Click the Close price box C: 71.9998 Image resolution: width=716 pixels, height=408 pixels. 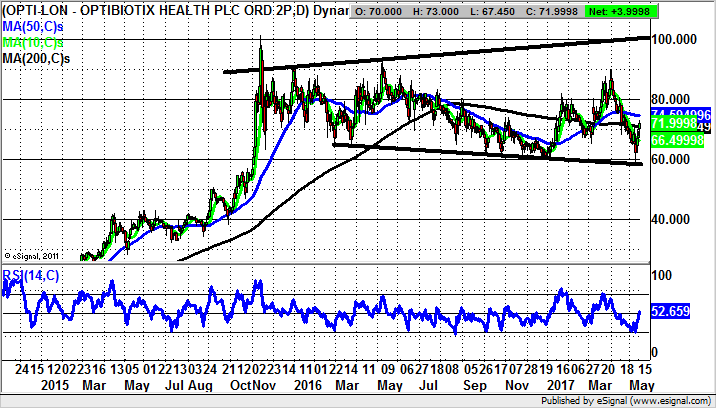click(570, 10)
